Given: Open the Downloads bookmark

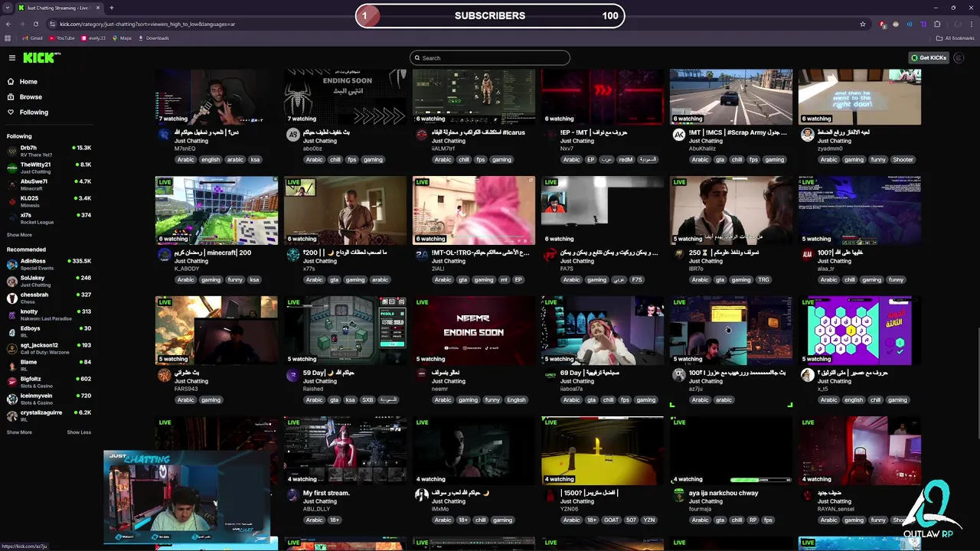Looking at the screenshot, I should pos(153,38).
